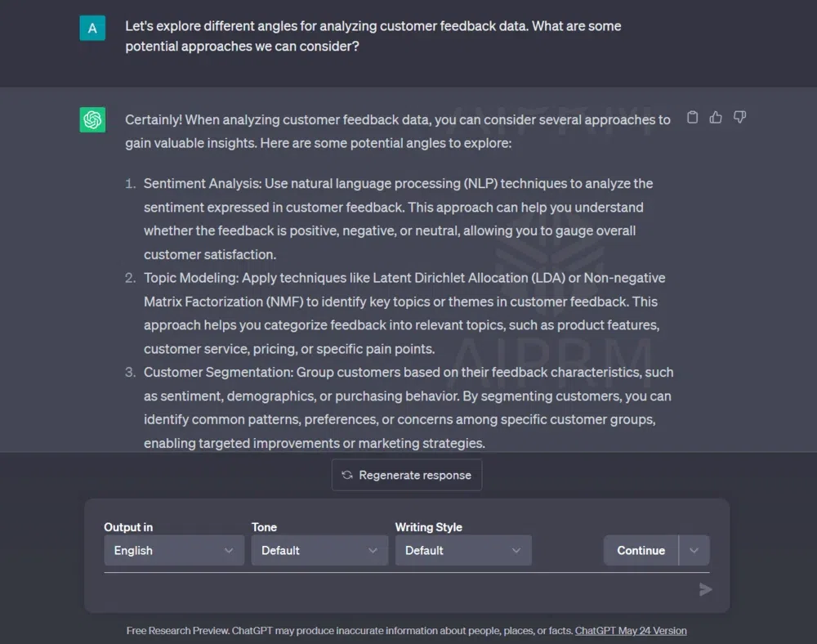Viewport: 817px width, 644px height.
Task: Send the message with the arrow icon
Action: tap(706, 588)
